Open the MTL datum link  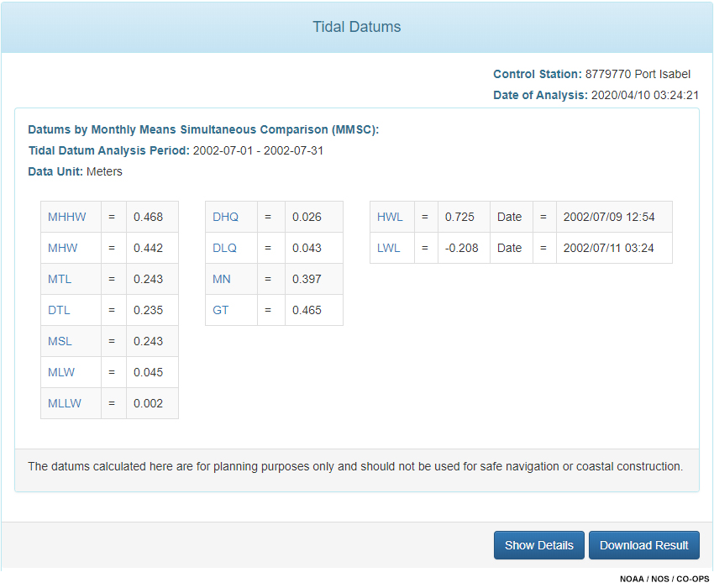60,279
